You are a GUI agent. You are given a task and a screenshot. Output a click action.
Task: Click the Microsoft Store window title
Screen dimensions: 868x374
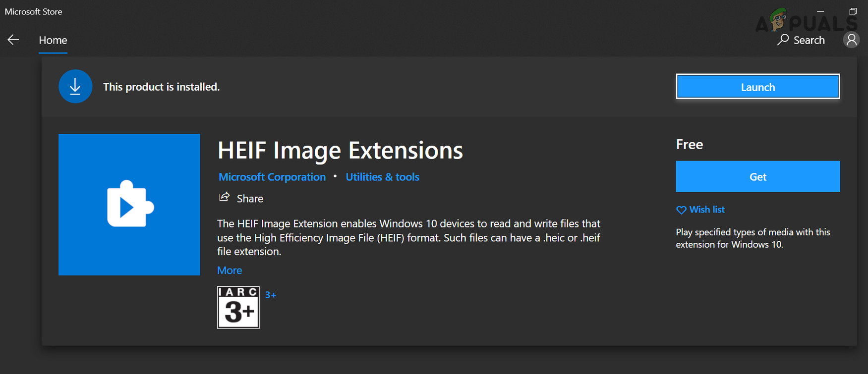click(x=34, y=11)
